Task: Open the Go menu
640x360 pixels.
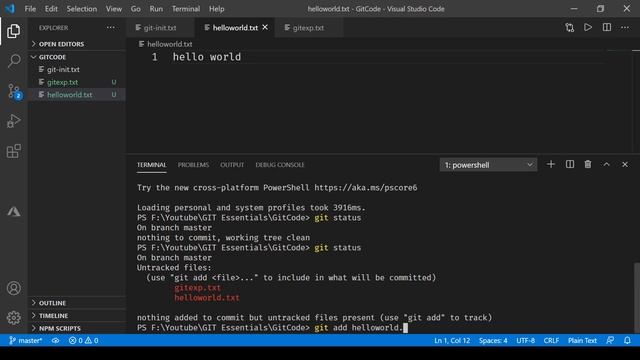Action: click(x=136, y=9)
